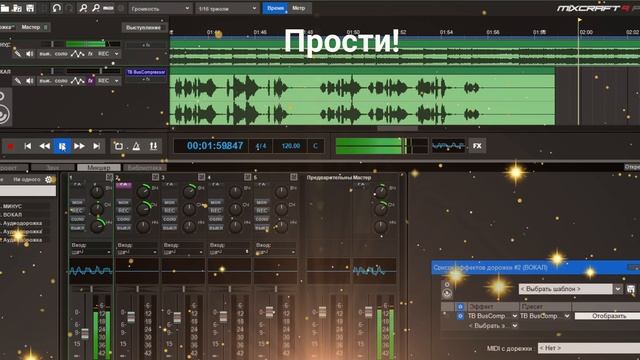Arm REC on first track
The image size is (640, 360).
click(x=103, y=54)
